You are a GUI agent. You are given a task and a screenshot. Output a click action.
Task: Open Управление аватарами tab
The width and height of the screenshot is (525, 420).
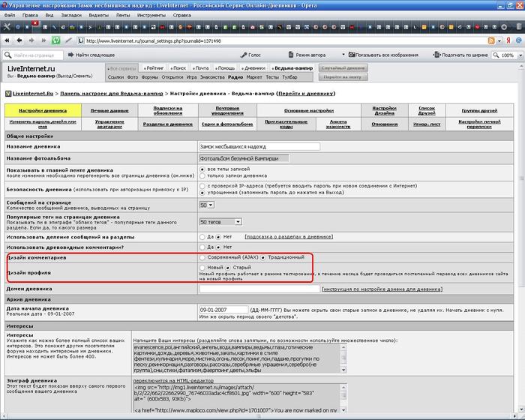pyautogui.click(x=109, y=124)
